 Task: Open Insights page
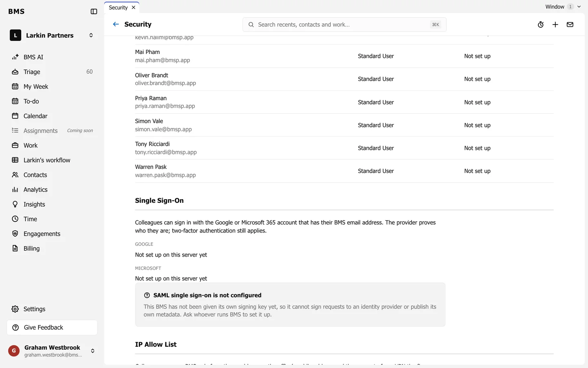(x=52, y=204)
